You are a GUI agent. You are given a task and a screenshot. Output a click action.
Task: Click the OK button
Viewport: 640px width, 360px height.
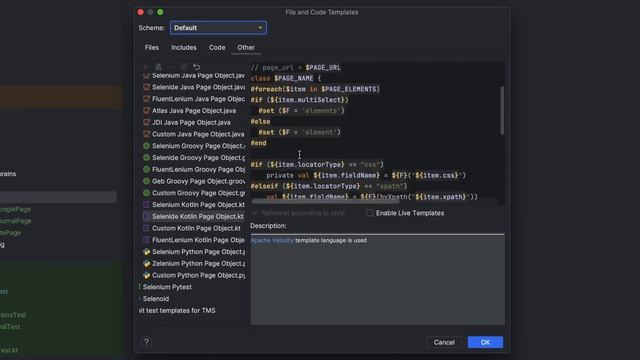485,342
